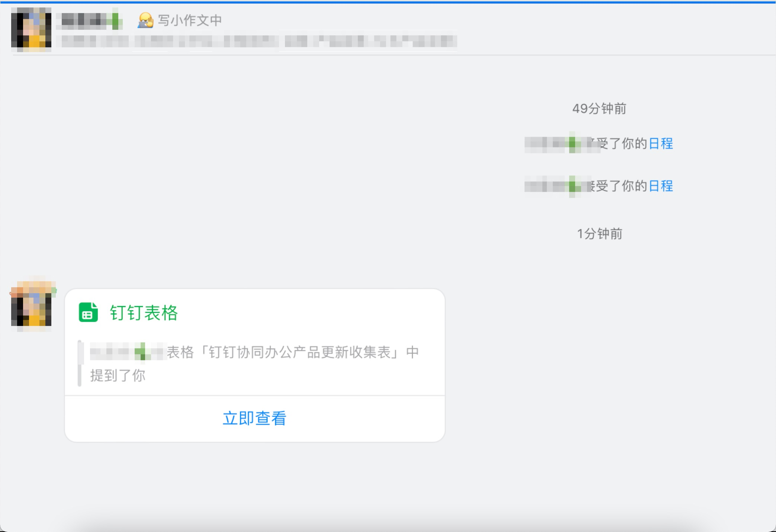Click the 写小作文中 status emoji
This screenshot has width=776, height=532.
[x=145, y=20]
